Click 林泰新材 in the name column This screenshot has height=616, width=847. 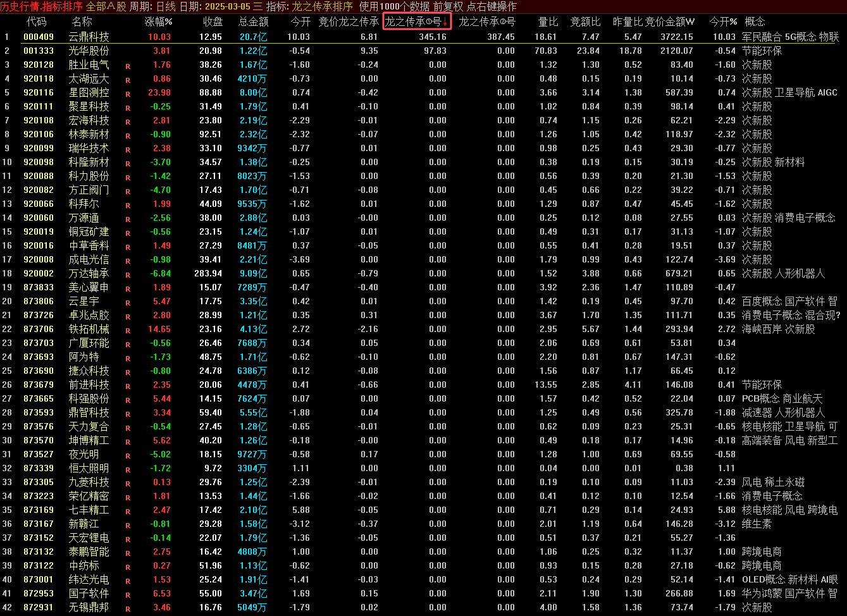(x=89, y=134)
